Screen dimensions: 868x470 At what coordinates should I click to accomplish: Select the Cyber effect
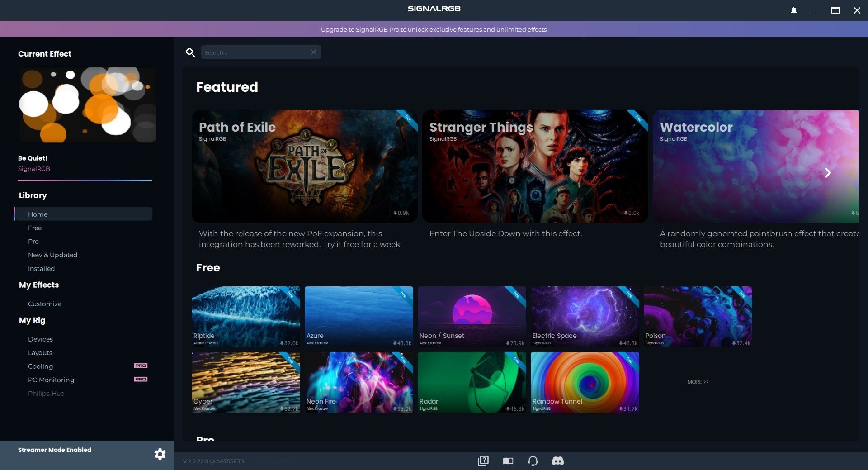click(246, 382)
